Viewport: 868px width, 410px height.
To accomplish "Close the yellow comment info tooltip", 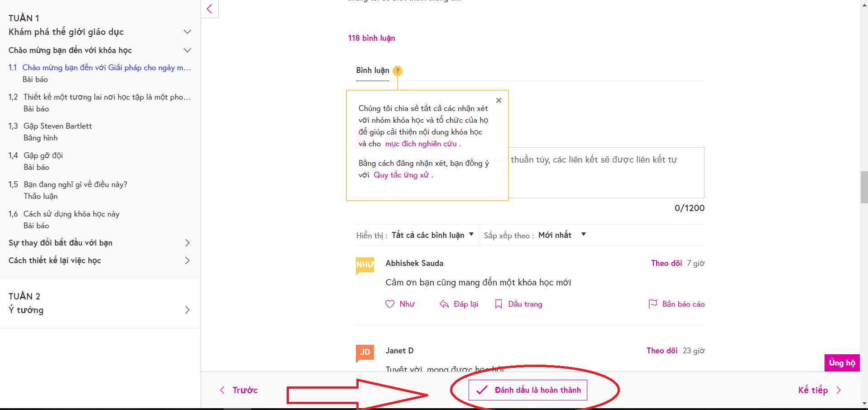I will click(499, 101).
